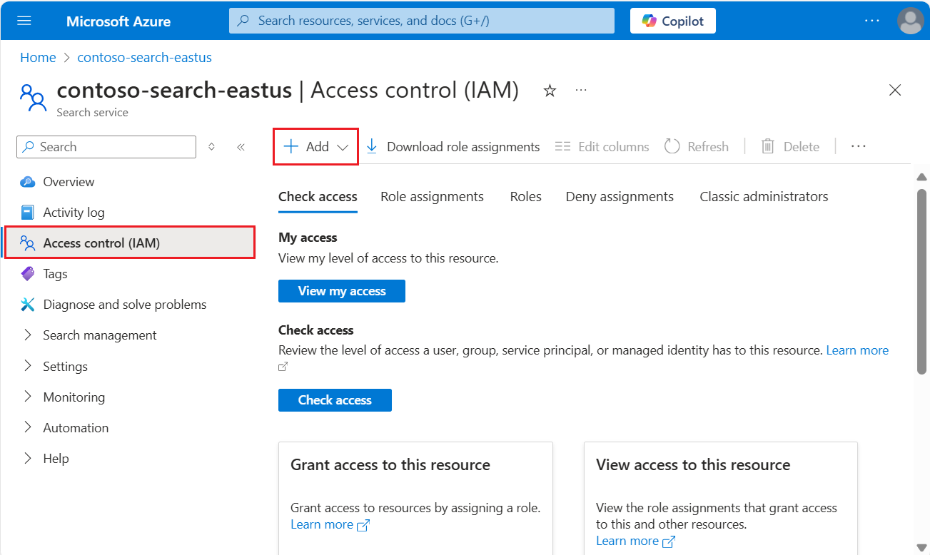Select Overview in the sidebar

[69, 181]
